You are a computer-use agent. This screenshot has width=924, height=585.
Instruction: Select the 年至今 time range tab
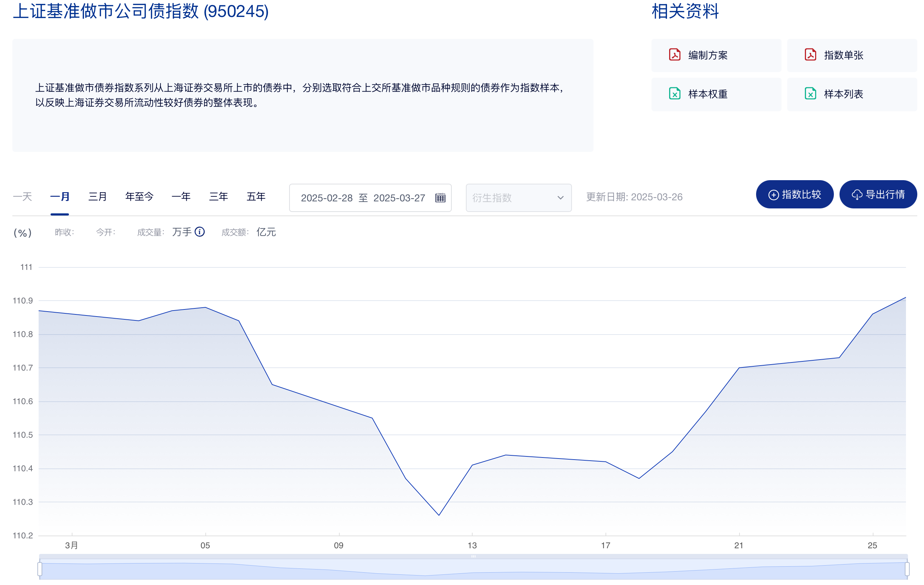click(x=139, y=197)
